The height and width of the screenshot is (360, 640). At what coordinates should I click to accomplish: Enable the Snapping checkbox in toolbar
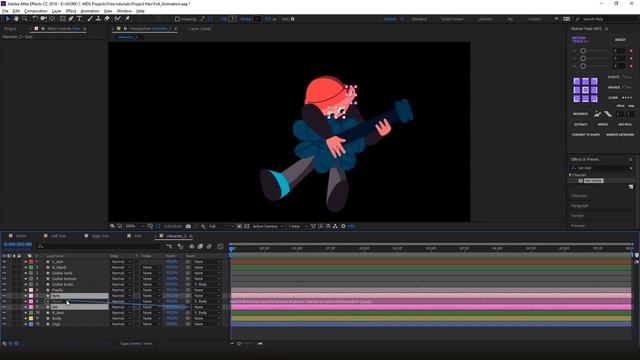tap(177, 19)
